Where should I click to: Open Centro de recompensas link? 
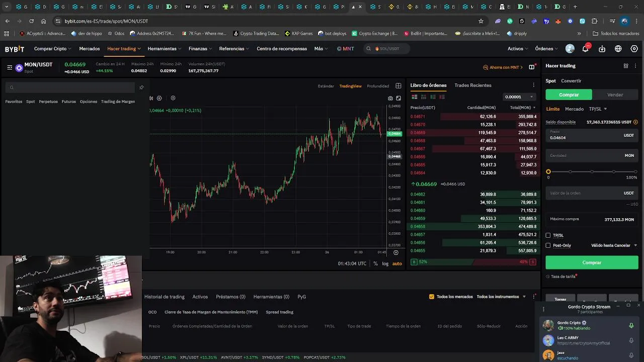point(282,49)
